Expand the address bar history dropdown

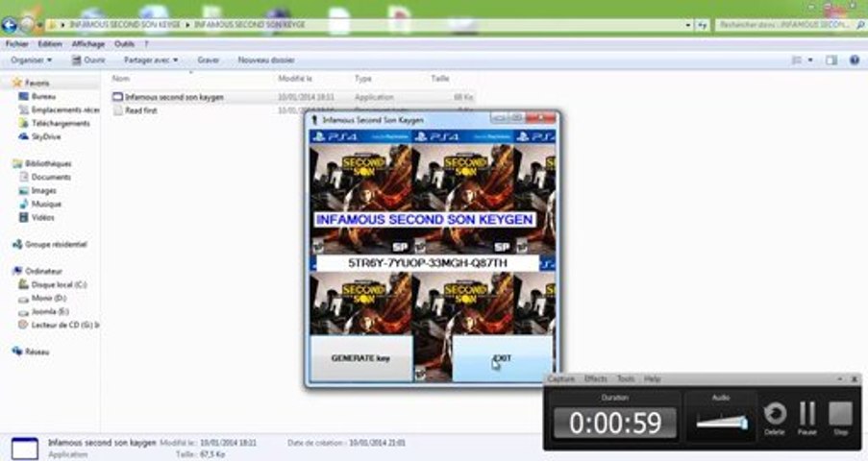pyautogui.click(x=688, y=25)
